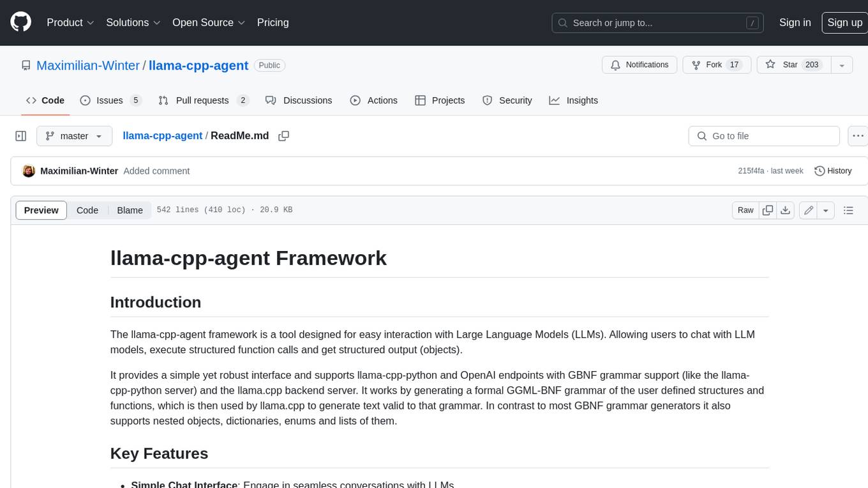The width and height of the screenshot is (868, 488).
Task: Expand the Open Source menu
Action: pyautogui.click(x=209, y=22)
